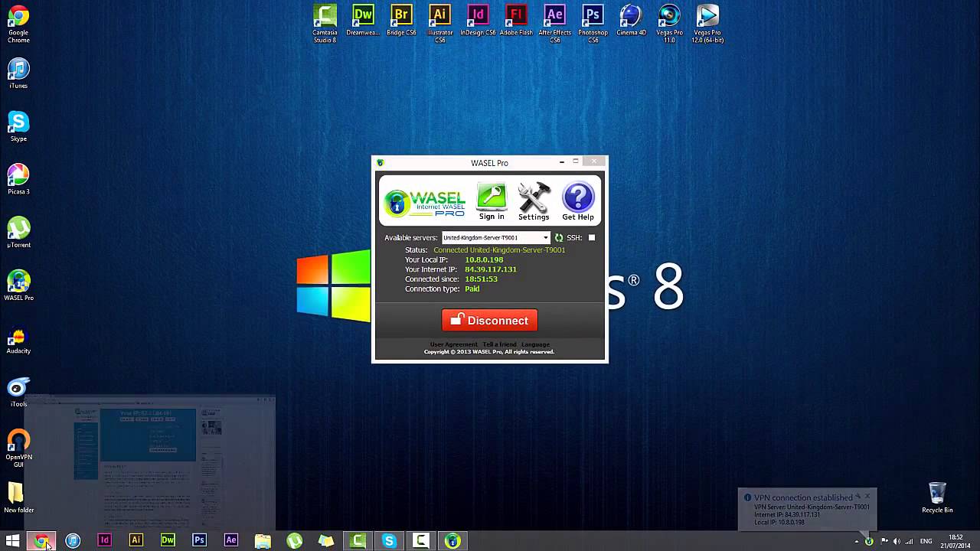980x551 pixels.
Task: Open the User Agreement link
Action: 453,344
